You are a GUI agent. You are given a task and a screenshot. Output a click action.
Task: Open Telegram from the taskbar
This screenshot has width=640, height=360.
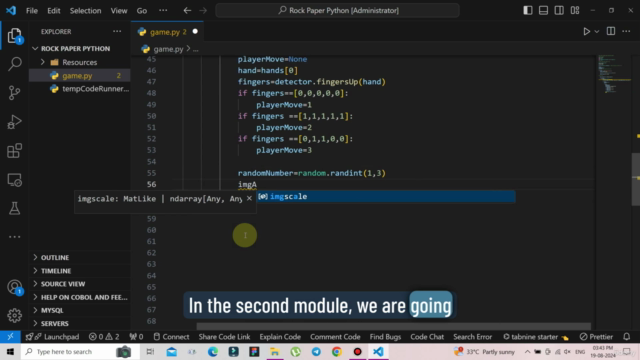point(316,351)
